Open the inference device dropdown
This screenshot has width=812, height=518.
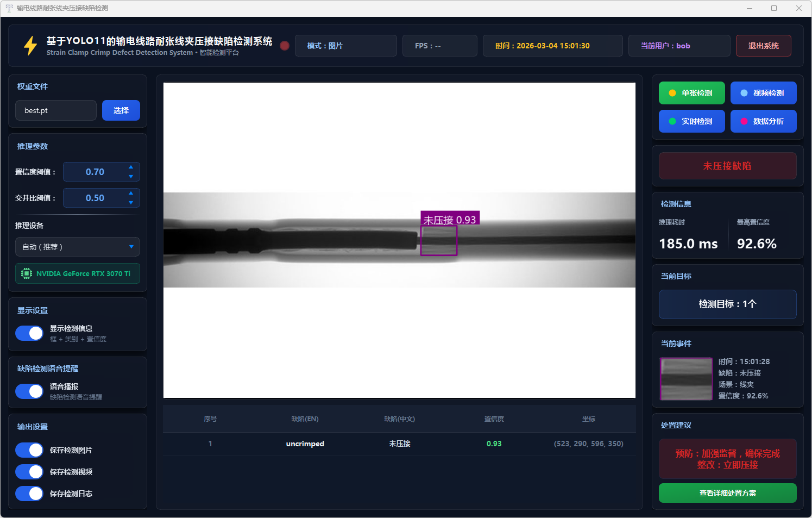click(x=78, y=247)
